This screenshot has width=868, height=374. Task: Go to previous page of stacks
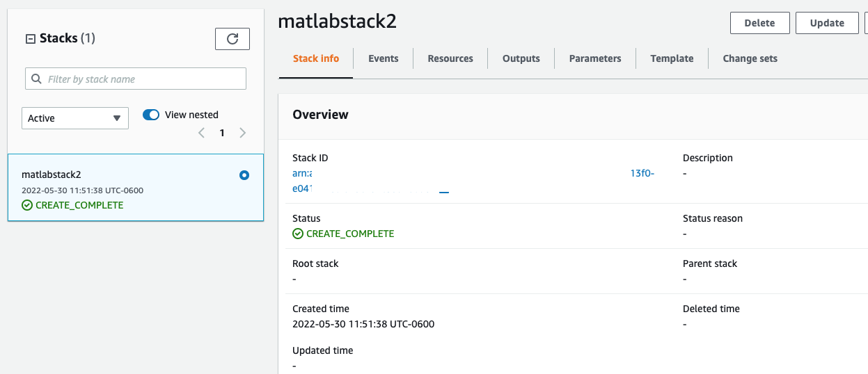(201, 133)
